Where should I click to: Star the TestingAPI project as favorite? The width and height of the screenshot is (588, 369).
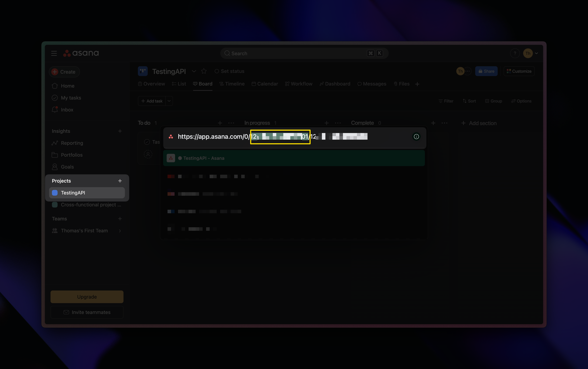pos(204,71)
